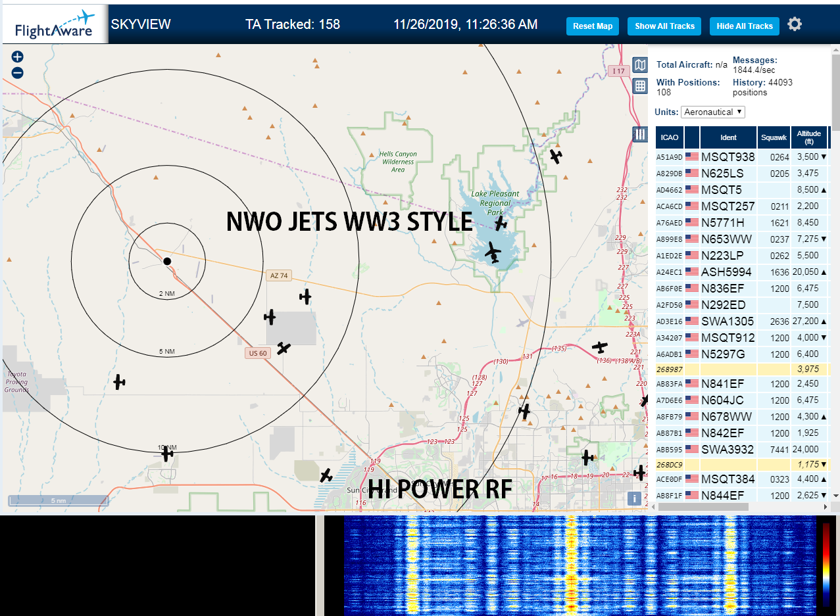Sort table by ICAO column
The image size is (840, 616).
669,137
